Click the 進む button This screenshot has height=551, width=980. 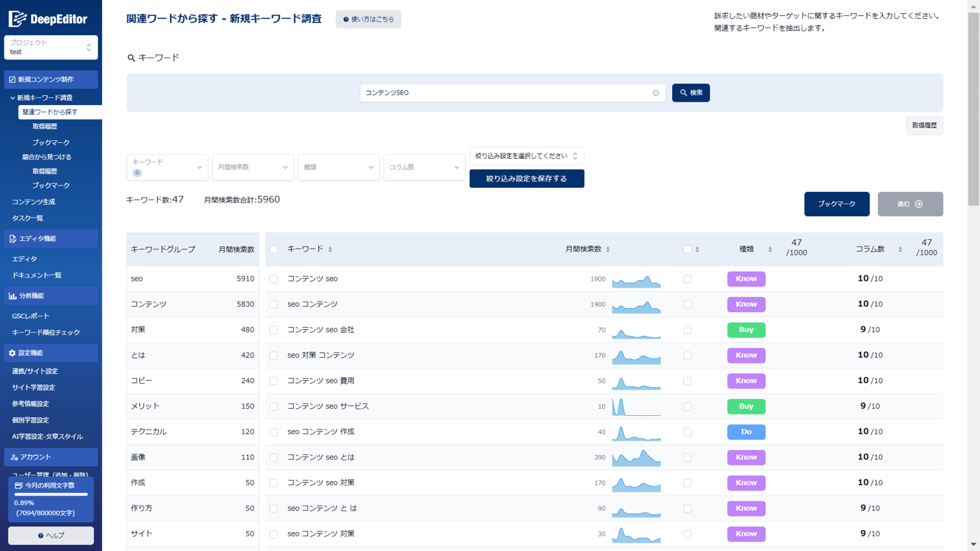(910, 204)
